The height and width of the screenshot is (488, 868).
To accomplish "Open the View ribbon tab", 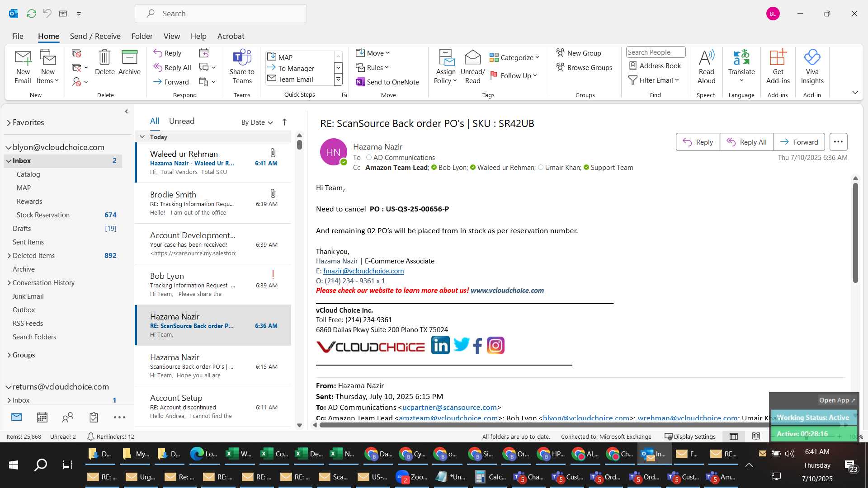I will click(171, 36).
